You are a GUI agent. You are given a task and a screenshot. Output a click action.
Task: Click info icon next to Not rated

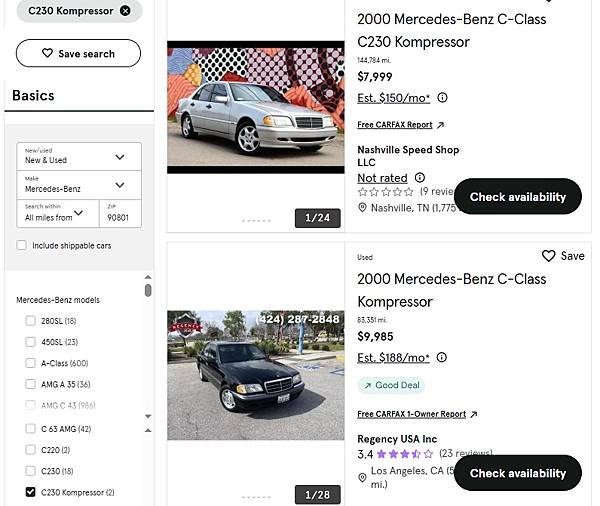(420, 178)
